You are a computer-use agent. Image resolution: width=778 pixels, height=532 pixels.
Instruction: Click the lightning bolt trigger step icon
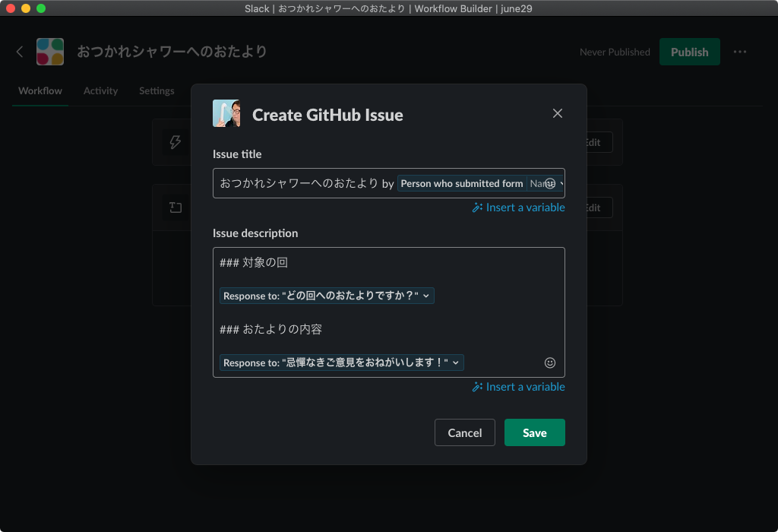pos(176,142)
